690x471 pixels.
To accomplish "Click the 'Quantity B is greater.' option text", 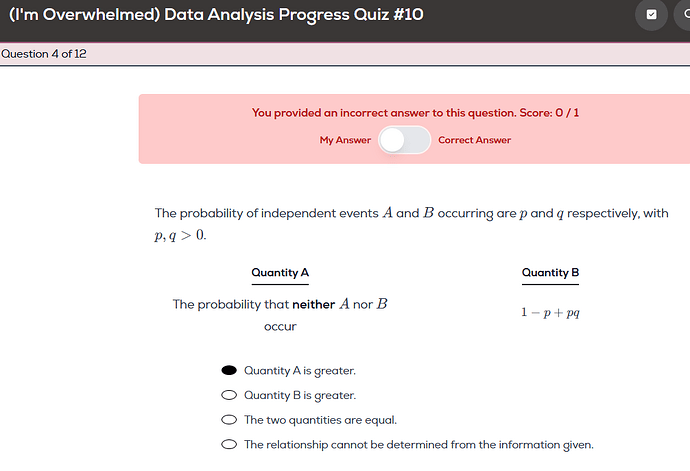I will pos(300,395).
